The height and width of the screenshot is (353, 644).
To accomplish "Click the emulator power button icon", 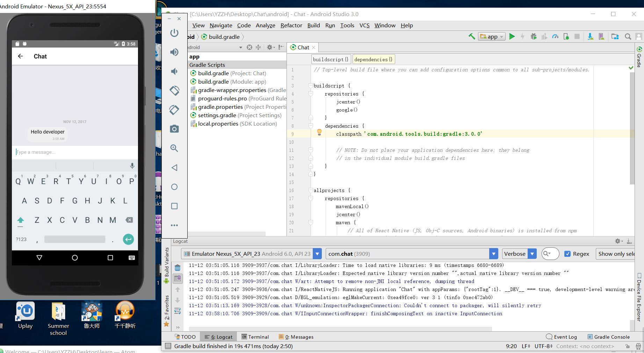I will coord(174,33).
